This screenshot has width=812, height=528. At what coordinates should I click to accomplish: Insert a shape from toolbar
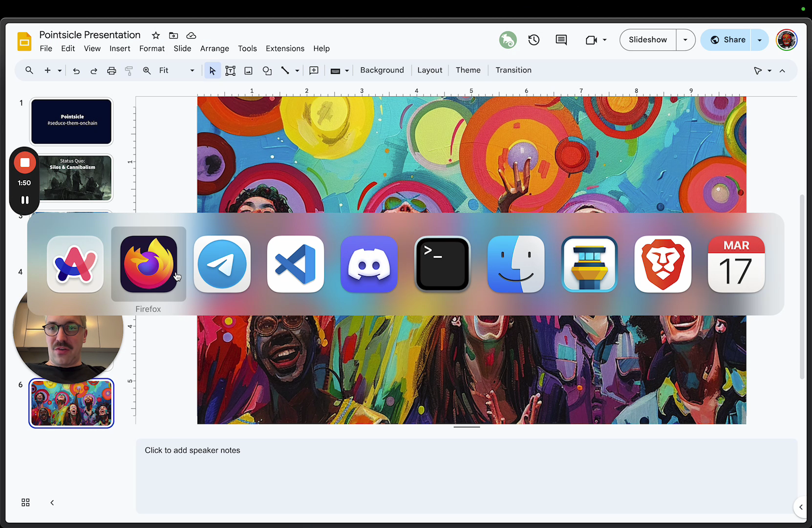coord(267,70)
